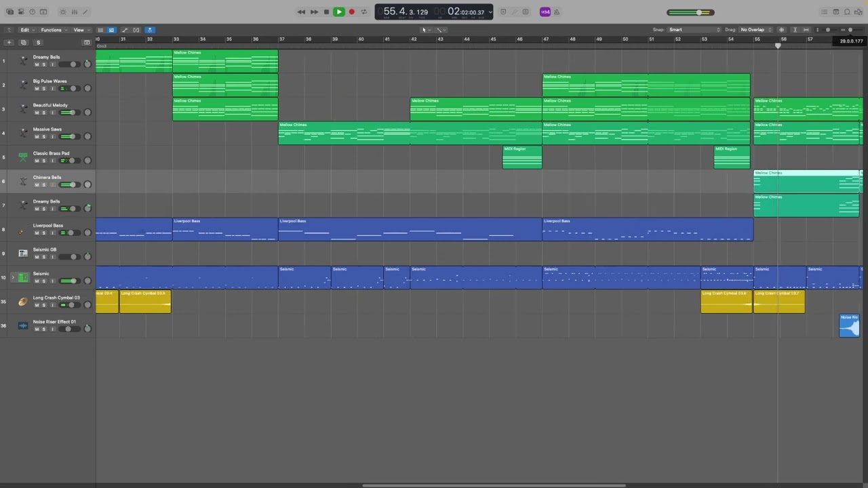Toggle the blue Catch Playhead button
The image size is (868, 488).
(x=150, y=30)
